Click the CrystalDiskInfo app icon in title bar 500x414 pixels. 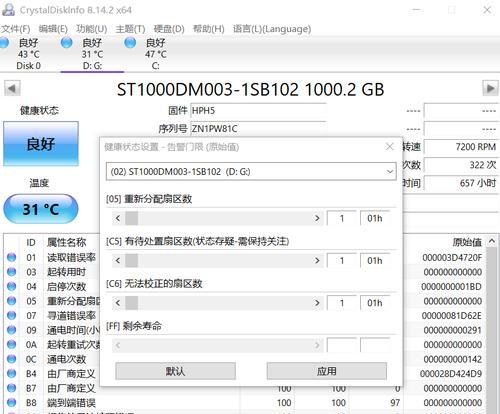(x=8, y=9)
